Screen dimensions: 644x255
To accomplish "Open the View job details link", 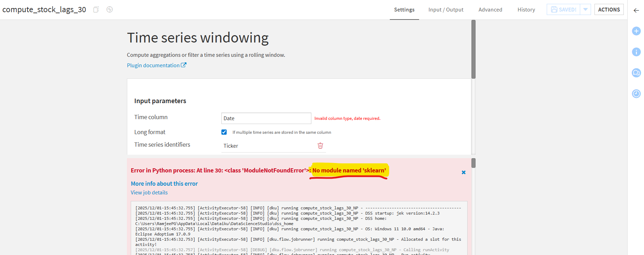I will [x=149, y=193].
